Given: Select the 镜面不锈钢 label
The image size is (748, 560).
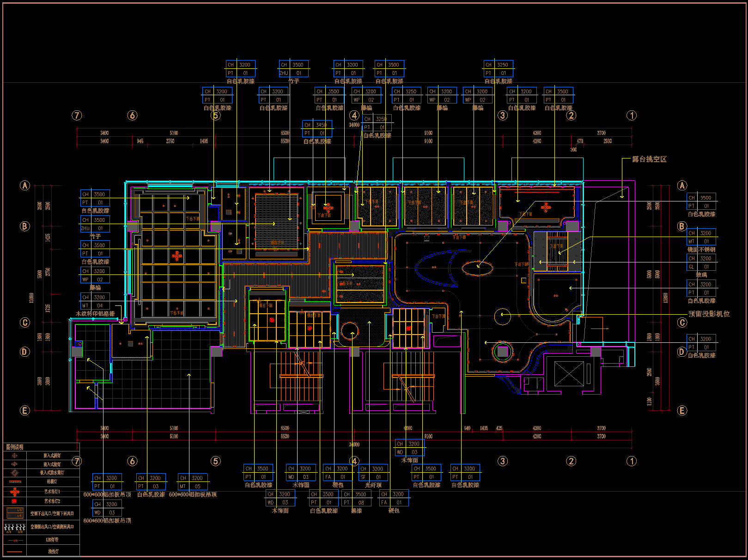Looking at the screenshot, I should (x=701, y=250).
